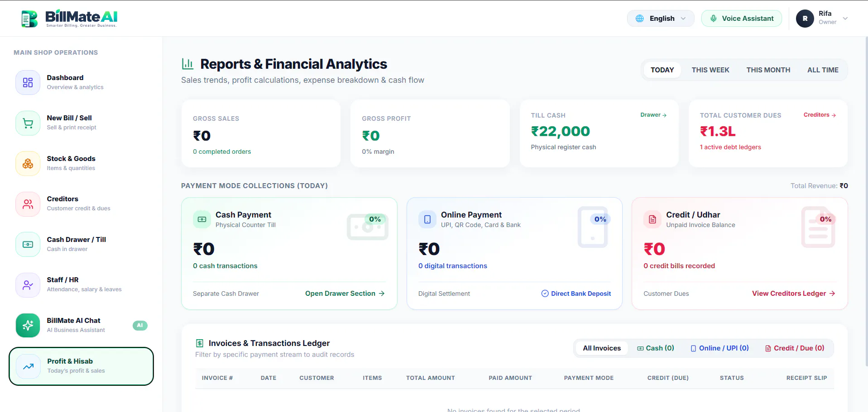Click the Gross Profit summary card
The image size is (868, 412).
tap(430, 133)
